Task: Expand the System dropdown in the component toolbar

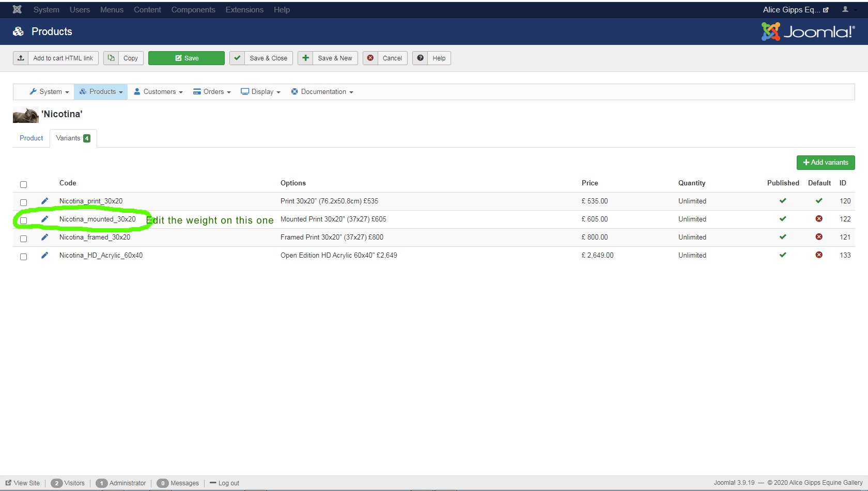Action: tap(49, 92)
